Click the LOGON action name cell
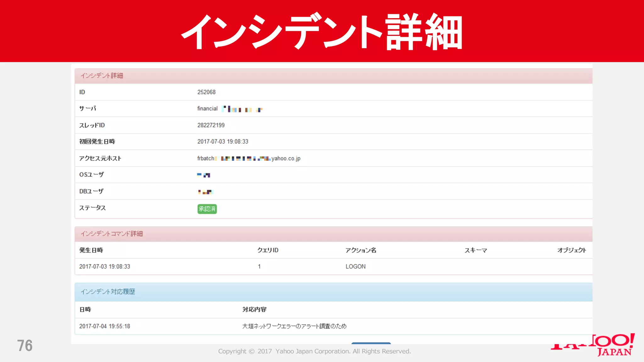 355,266
